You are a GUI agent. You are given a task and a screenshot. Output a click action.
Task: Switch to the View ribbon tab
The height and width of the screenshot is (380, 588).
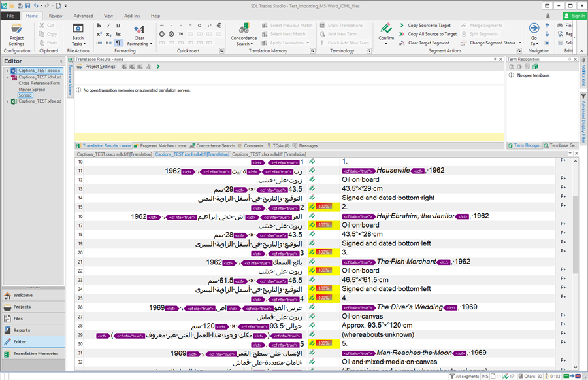[x=108, y=16]
